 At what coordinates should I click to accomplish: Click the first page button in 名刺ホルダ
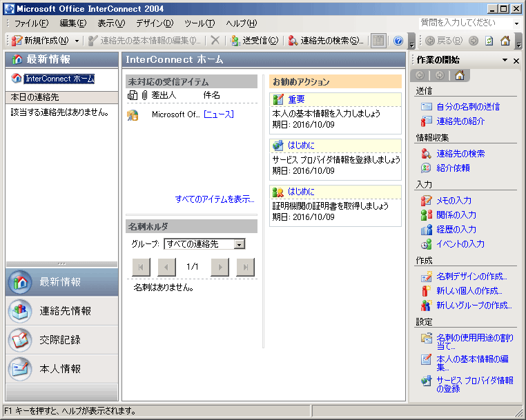pos(141,267)
